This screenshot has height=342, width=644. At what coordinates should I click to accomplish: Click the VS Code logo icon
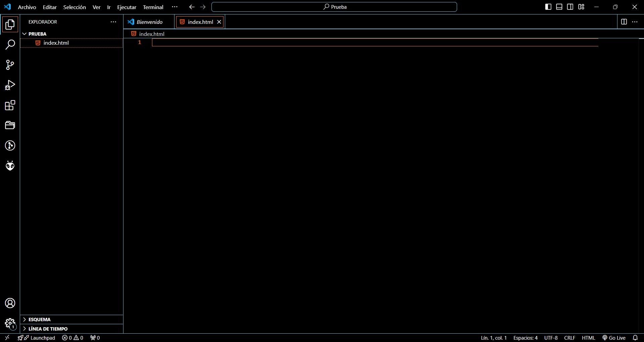click(7, 7)
